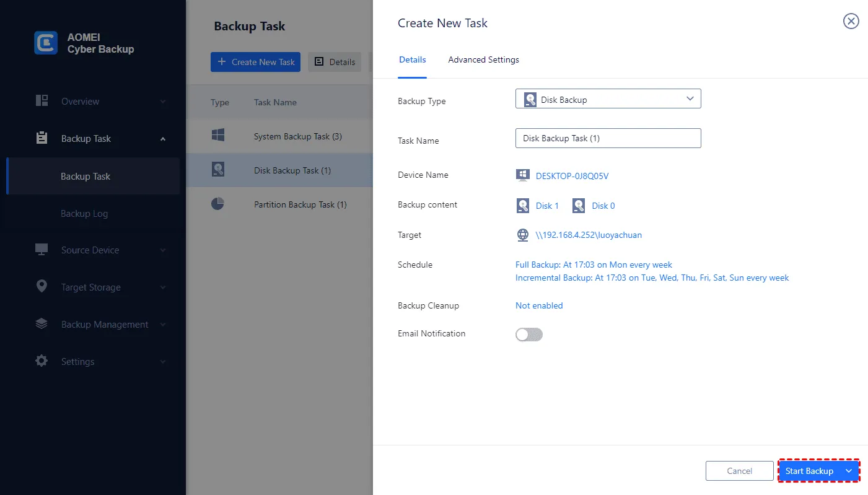Enable the Email Notification toggle
The width and height of the screenshot is (868, 495).
pyautogui.click(x=529, y=335)
